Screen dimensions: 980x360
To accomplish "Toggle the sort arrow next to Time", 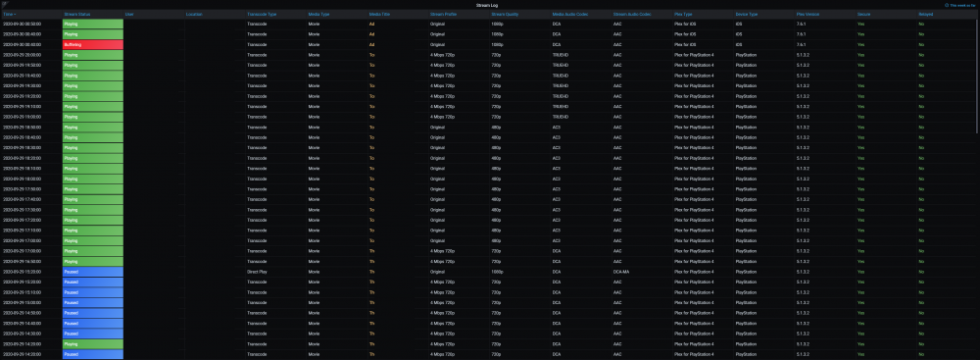I will click(16, 14).
